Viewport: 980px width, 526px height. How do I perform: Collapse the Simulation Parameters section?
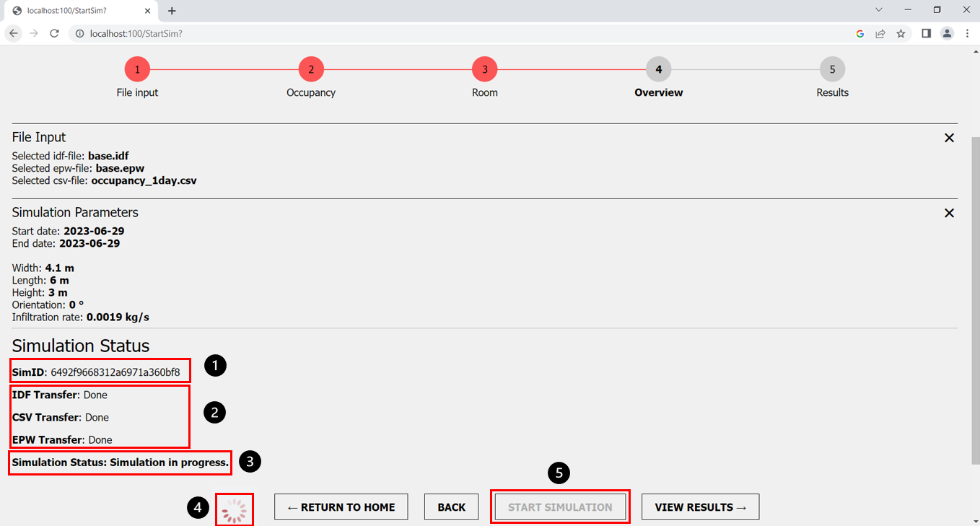[x=949, y=213]
